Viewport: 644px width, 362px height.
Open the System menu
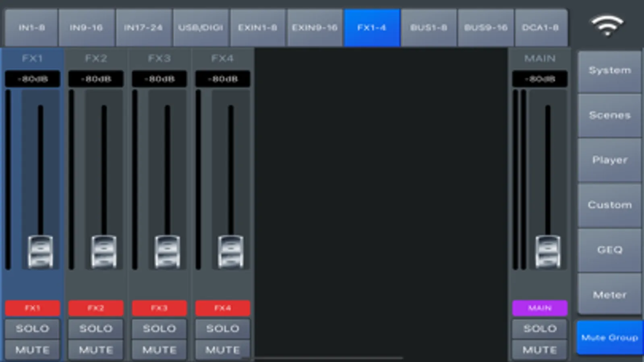(610, 71)
